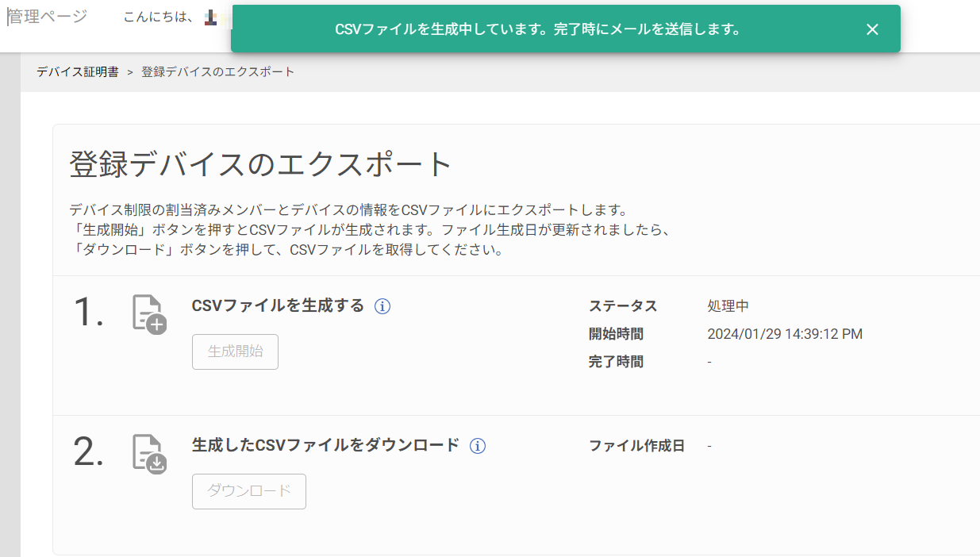Click the ダウンロード button
Image resolution: width=980 pixels, height=557 pixels.
[x=249, y=491]
